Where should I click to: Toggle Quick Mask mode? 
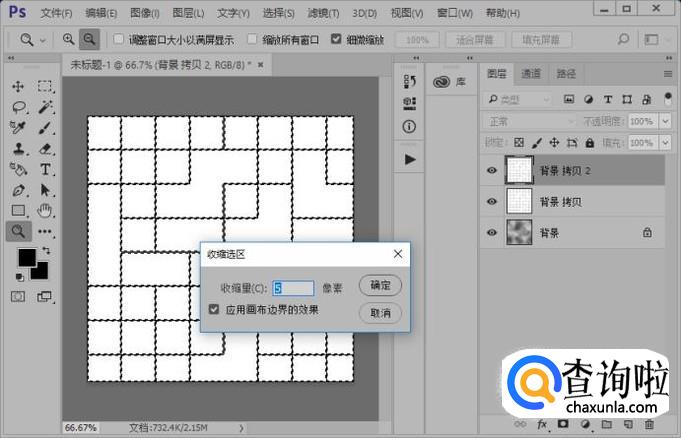(x=18, y=297)
